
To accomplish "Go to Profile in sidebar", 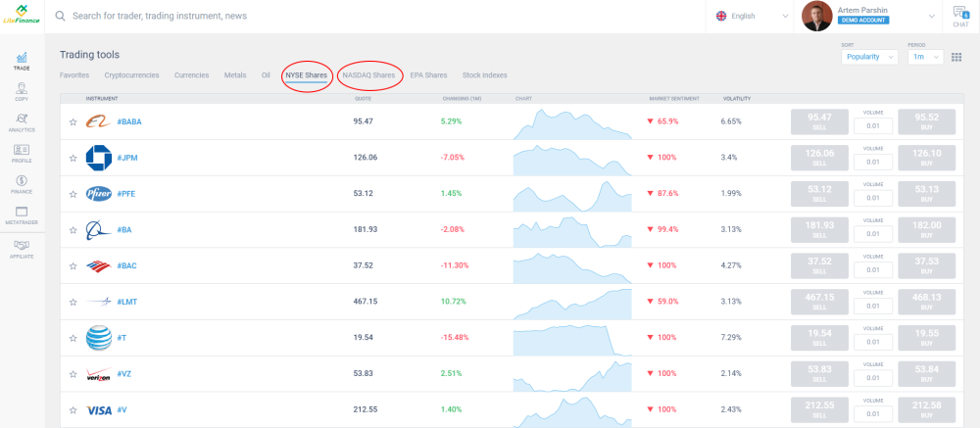I will 22,154.
